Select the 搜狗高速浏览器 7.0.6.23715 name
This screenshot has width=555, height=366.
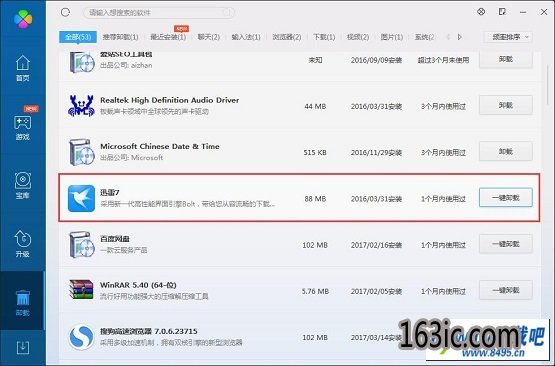click(149, 331)
